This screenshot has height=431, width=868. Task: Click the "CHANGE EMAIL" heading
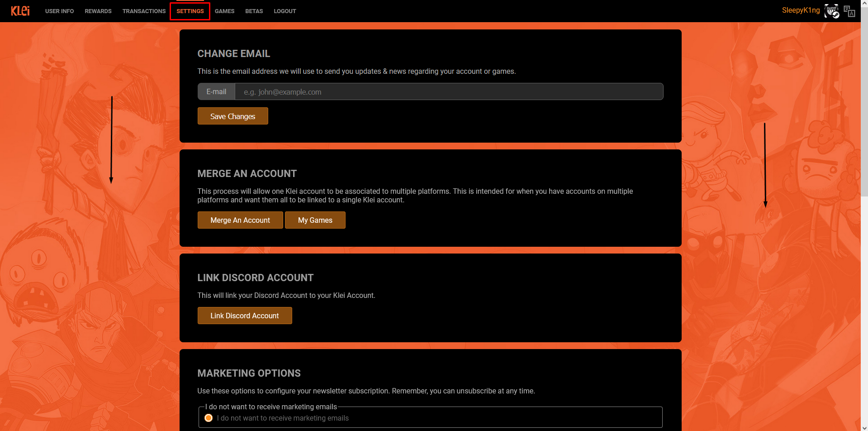point(234,53)
